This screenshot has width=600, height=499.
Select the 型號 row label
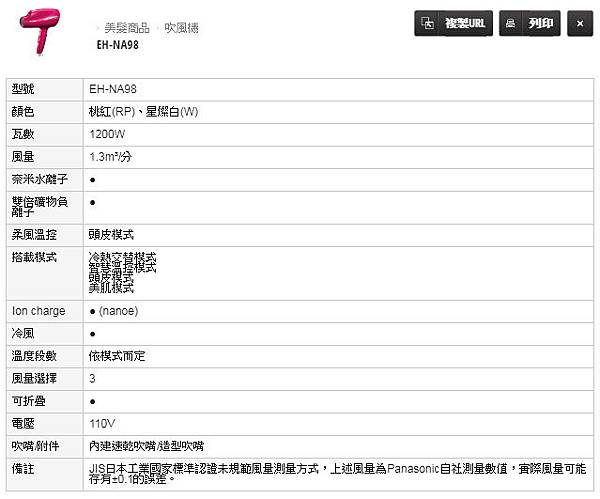(x=23, y=89)
